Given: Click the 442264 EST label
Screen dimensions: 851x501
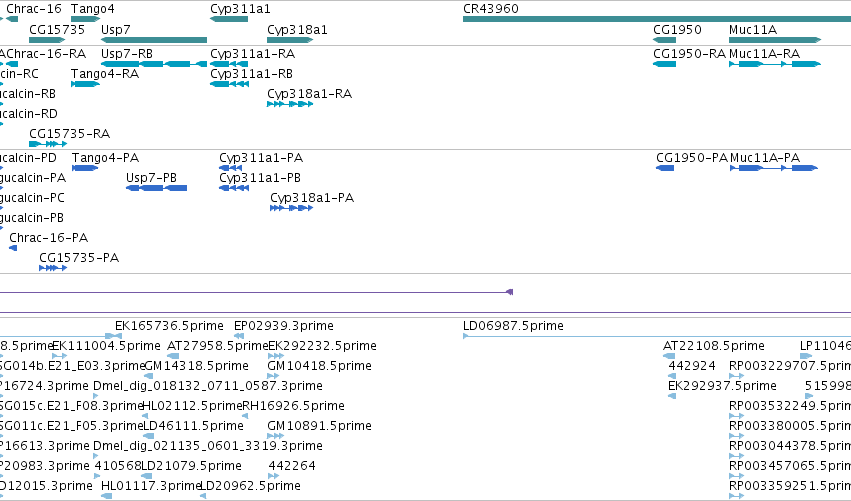Looking at the screenshot, I should (292, 466).
